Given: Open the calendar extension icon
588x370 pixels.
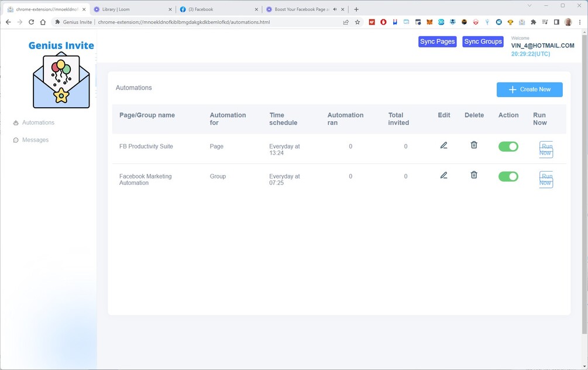Looking at the screenshot, I should point(418,22).
